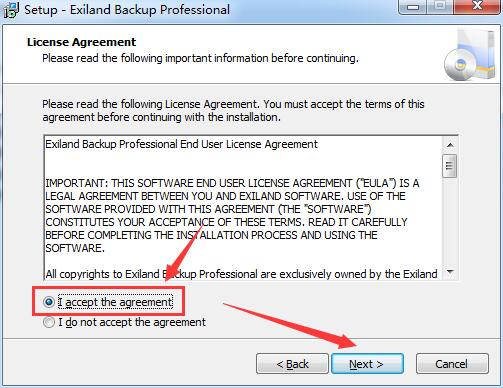Select the 'I accept the agreement' radio button

(x=49, y=302)
